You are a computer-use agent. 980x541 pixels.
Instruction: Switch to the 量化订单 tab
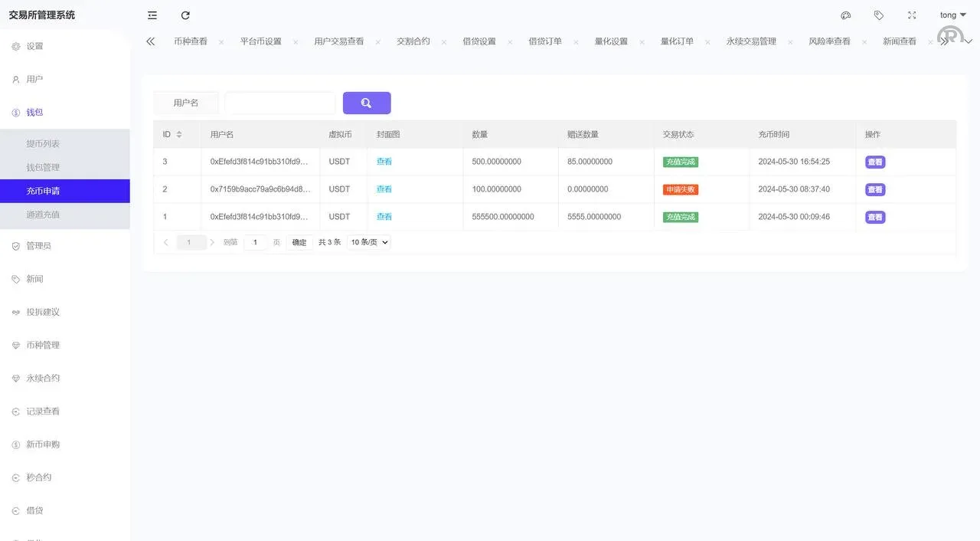(677, 41)
